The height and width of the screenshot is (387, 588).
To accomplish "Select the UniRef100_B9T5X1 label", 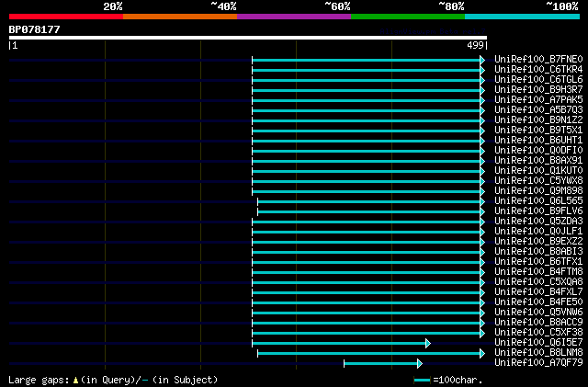I will (538, 131).
